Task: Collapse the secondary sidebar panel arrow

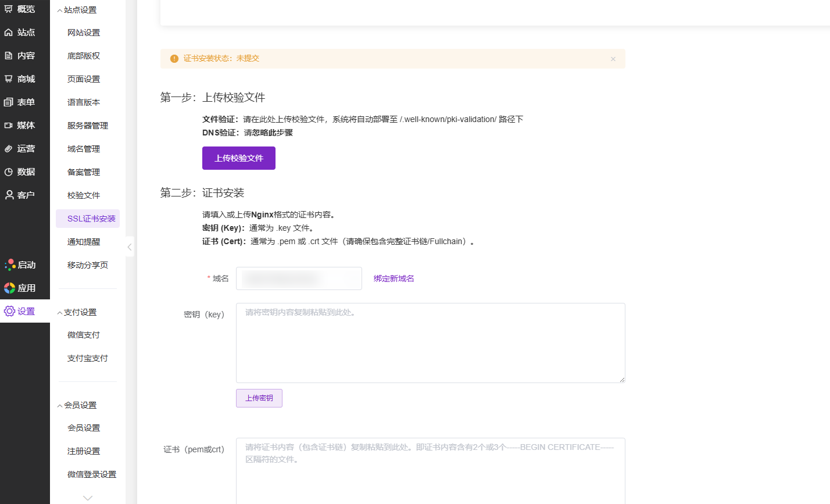Action: pos(130,247)
